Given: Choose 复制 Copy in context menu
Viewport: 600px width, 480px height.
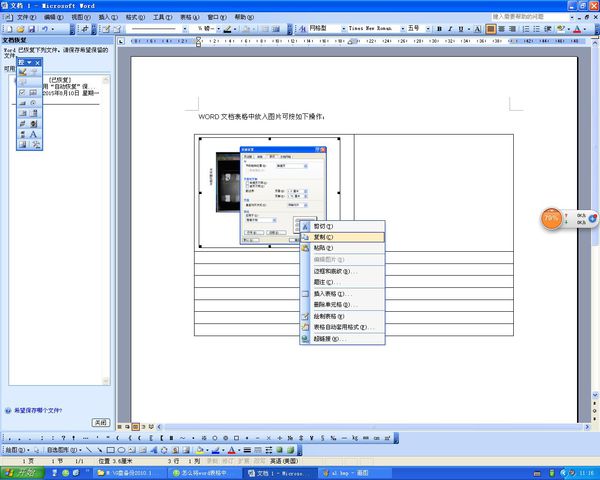Looking at the screenshot, I should [342, 237].
